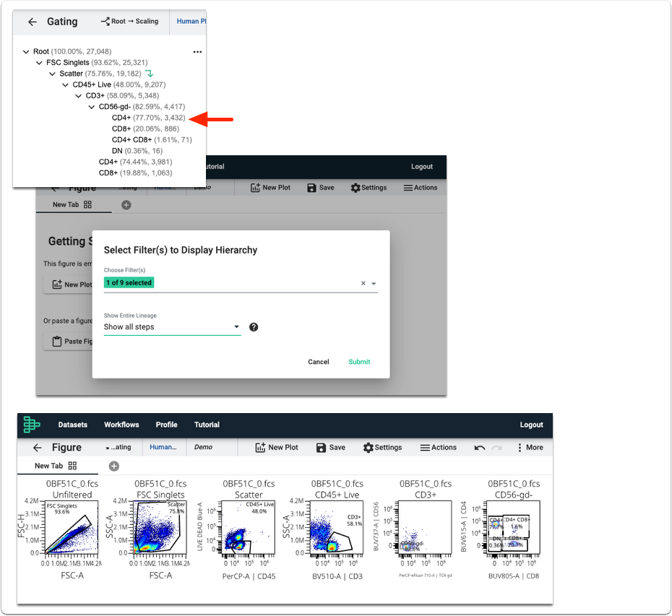Click New Plot button in Getting Started area
This screenshot has height=616, width=672.
(x=69, y=285)
